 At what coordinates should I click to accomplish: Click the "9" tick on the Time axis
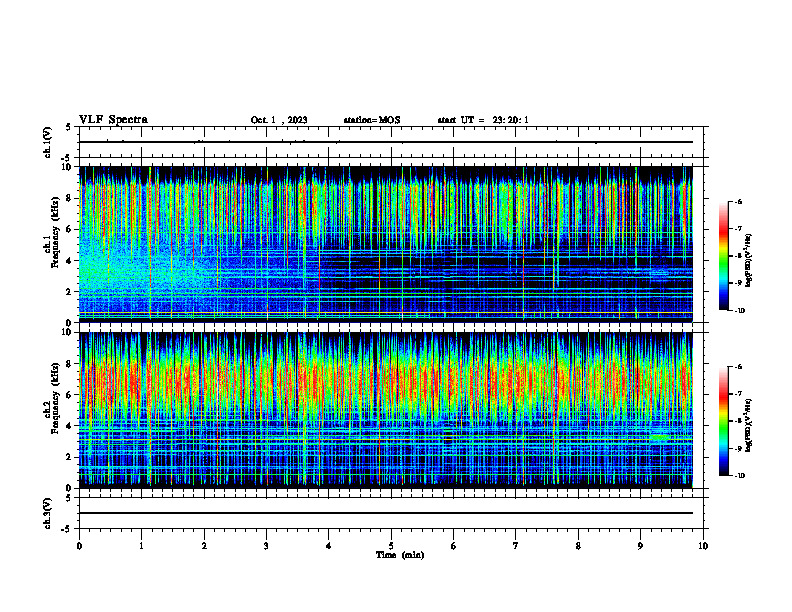[640, 546]
